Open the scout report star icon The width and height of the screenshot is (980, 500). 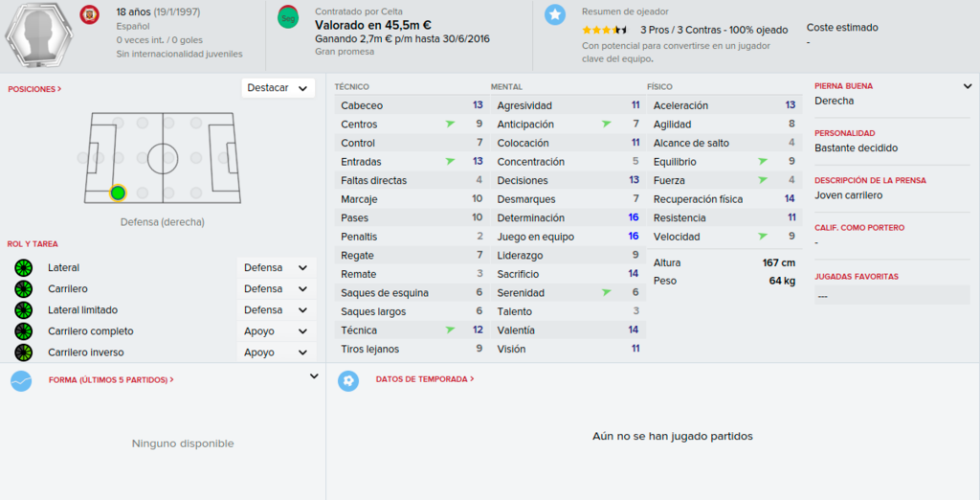tap(555, 15)
